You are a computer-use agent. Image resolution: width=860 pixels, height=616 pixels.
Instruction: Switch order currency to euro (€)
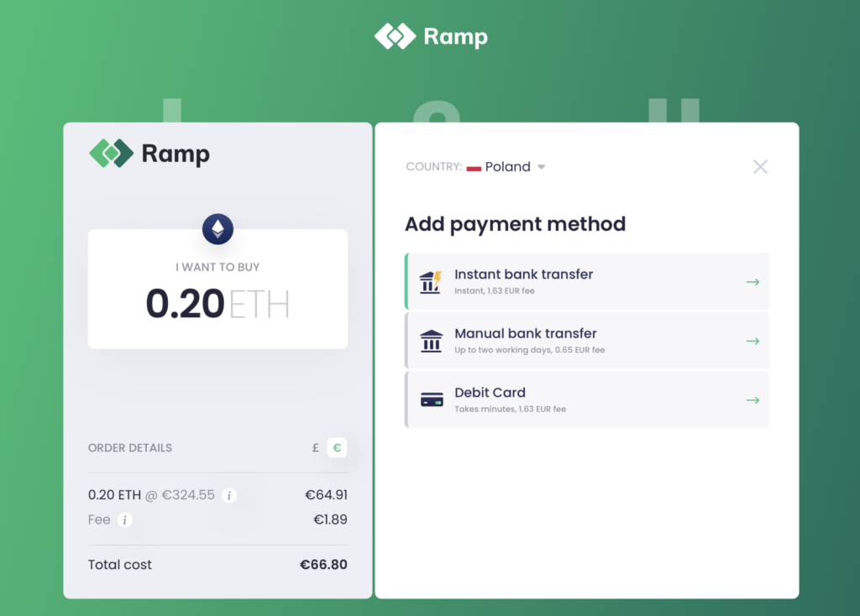pos(337,448)
